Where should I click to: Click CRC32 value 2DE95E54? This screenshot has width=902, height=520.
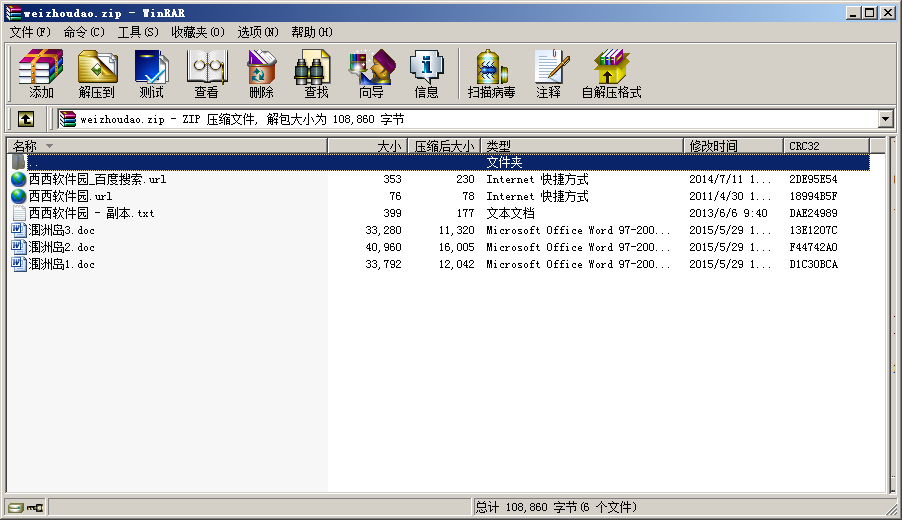[813, 179]
